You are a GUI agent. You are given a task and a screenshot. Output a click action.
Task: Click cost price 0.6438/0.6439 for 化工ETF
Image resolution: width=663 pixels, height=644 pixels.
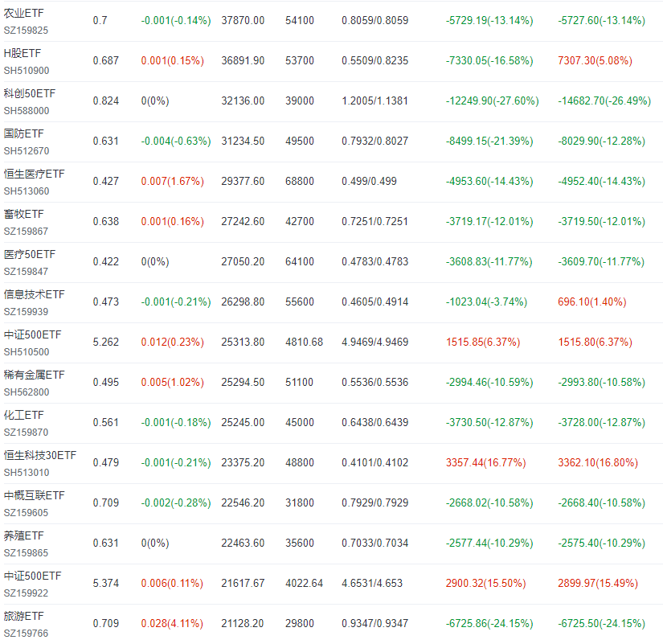click(374, 422)
